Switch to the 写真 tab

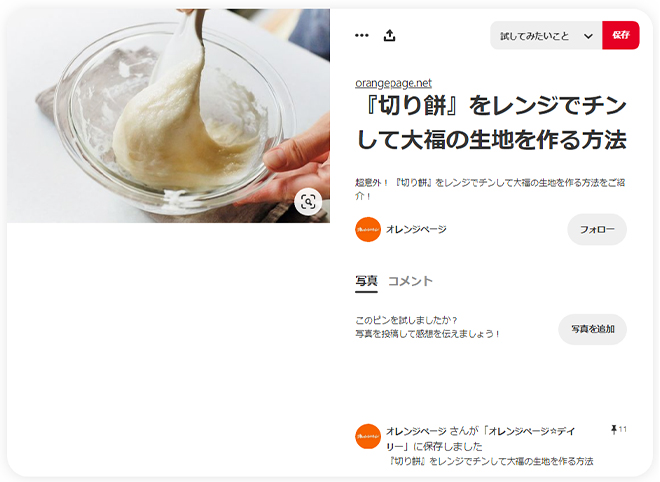366,281
